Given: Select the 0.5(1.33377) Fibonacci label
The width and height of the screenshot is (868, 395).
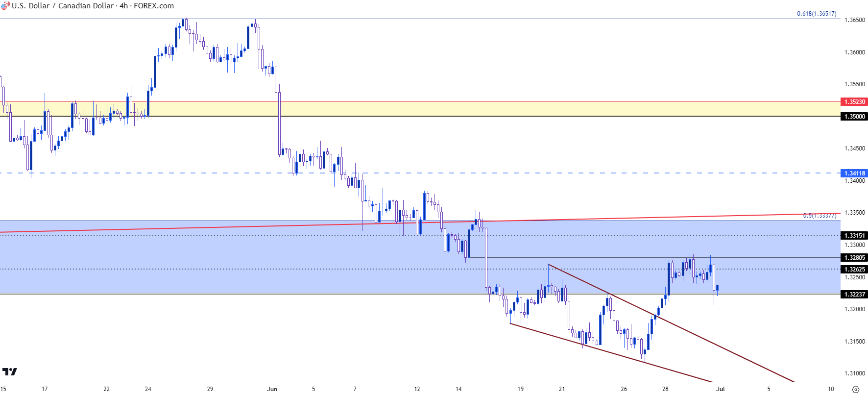Looking at the screenshot, I should 820,216.
